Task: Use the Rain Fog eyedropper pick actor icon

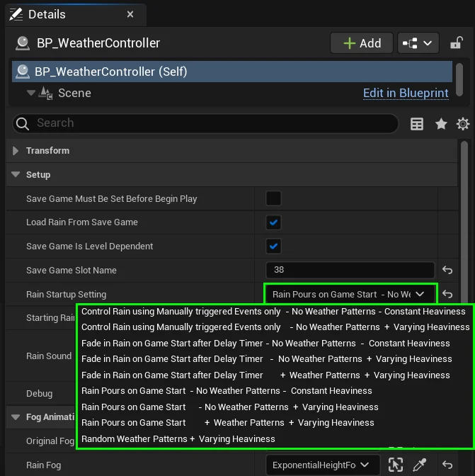Action: (420, 465)
